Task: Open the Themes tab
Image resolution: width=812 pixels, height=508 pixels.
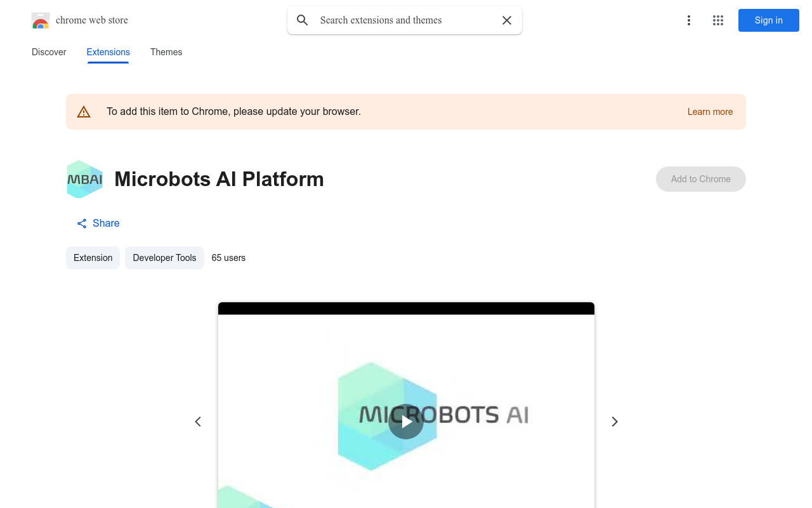Action: [x=166, y=52]
